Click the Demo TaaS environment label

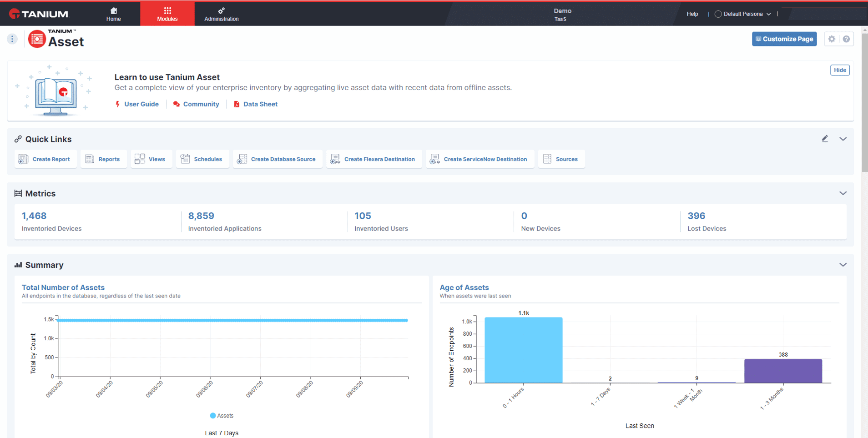562,15
